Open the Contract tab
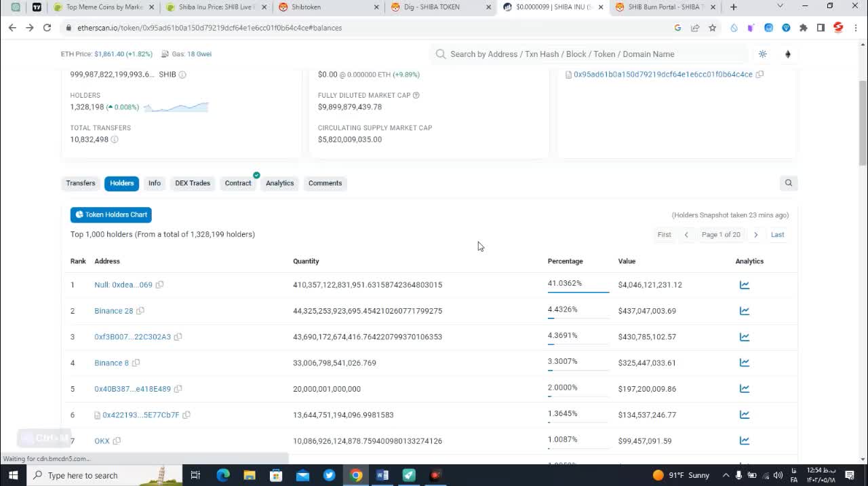868x486 pixels. pos(238,183)
